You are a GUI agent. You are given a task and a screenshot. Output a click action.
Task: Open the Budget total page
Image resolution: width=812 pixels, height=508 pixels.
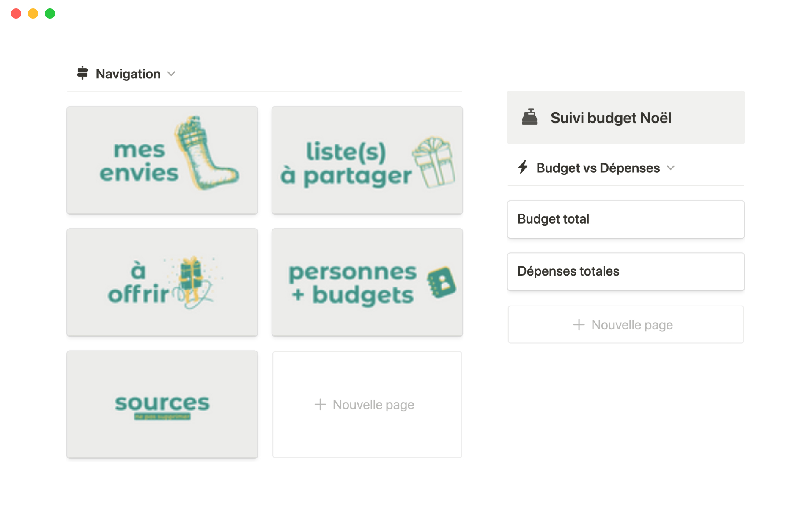[x=625, y=219]
